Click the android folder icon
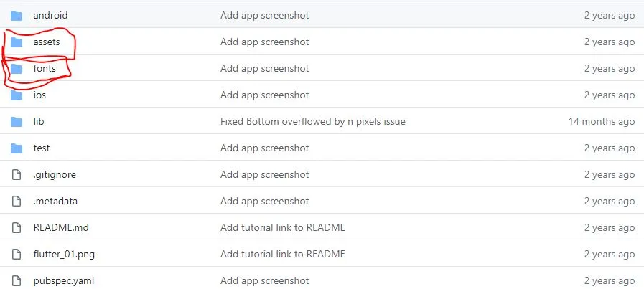 pos(17,15)
